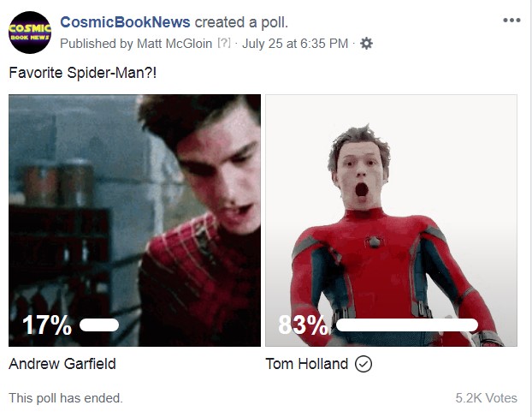Click the 17% percentage text
The width and height of the screenshot is (532, 417).
coord(47,325)
